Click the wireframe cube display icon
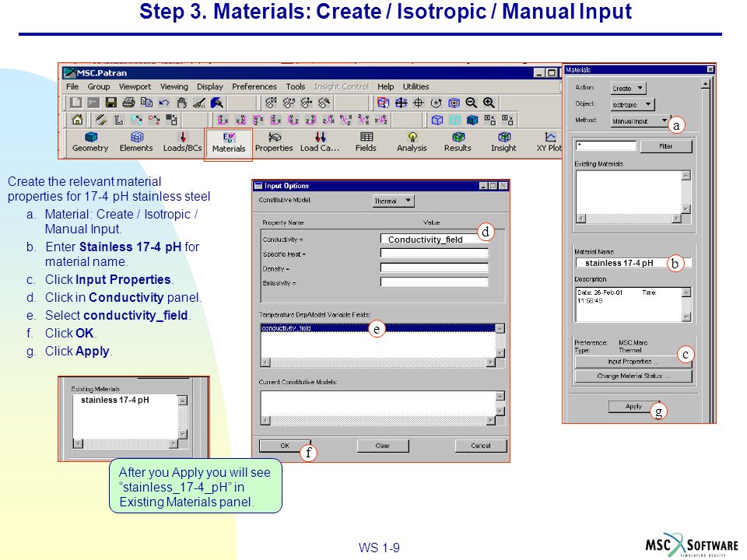Viewport: 747px width, 560px height. 437,120
